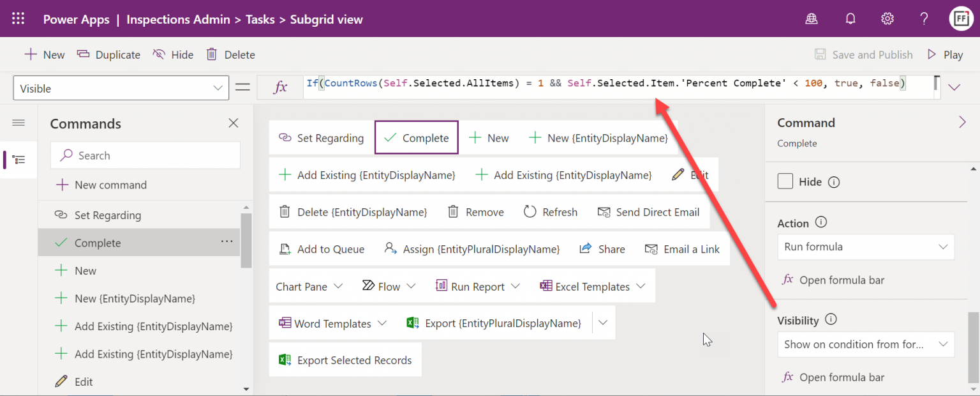Open the FF user account avatar

pyautogui.click(x=961, y=19)
